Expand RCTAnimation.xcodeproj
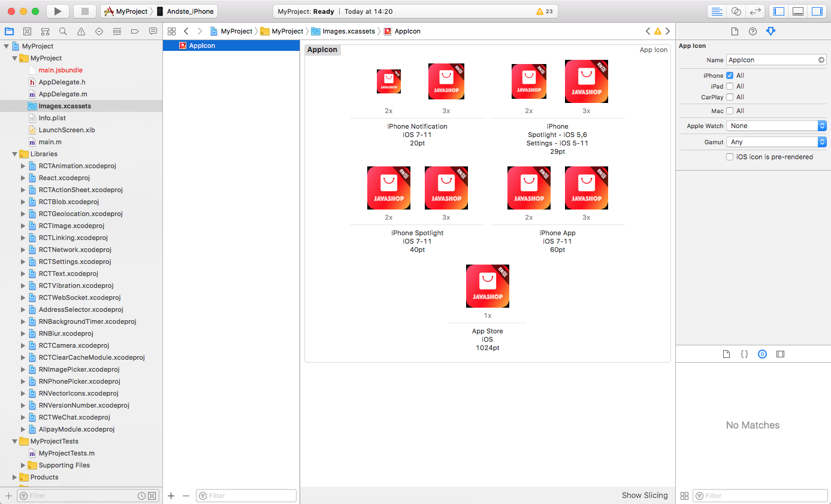 coord(23,166)
